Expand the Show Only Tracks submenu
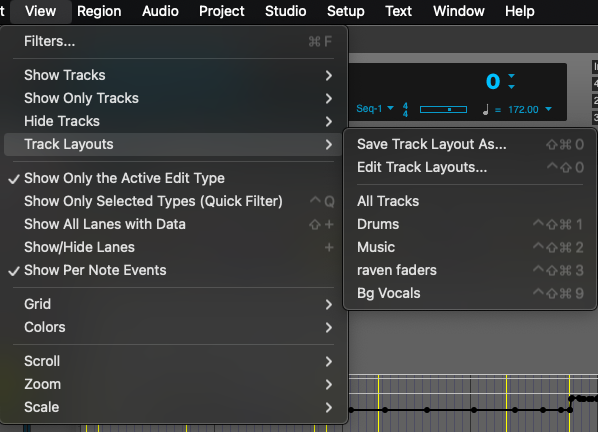The image size is (598, 432). [173, 98]
